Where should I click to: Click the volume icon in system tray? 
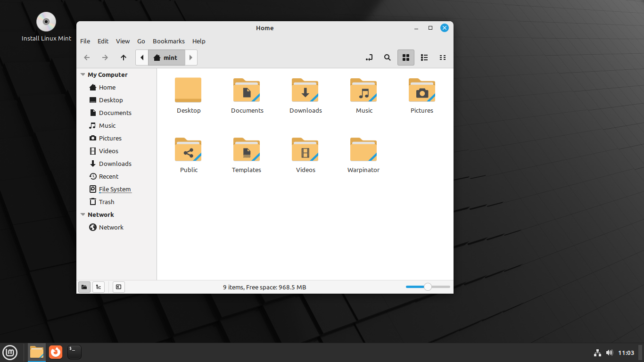[x=610, y=352]
